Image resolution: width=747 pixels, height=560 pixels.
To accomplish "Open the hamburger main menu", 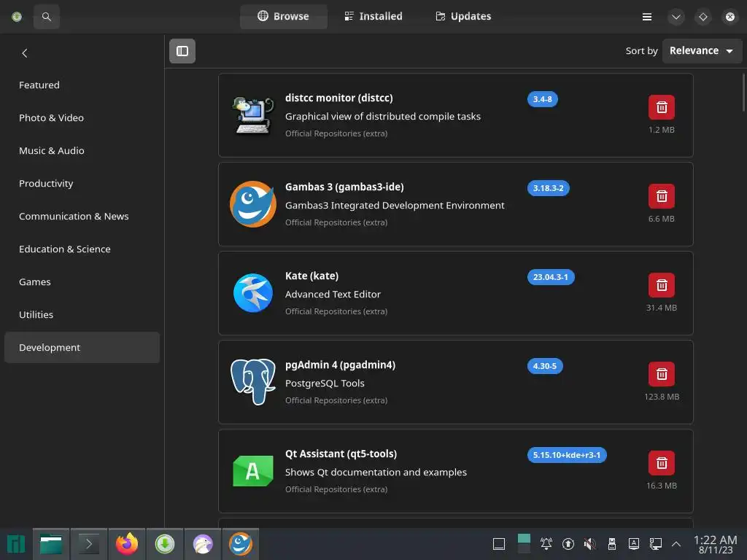I will (647, 17).
